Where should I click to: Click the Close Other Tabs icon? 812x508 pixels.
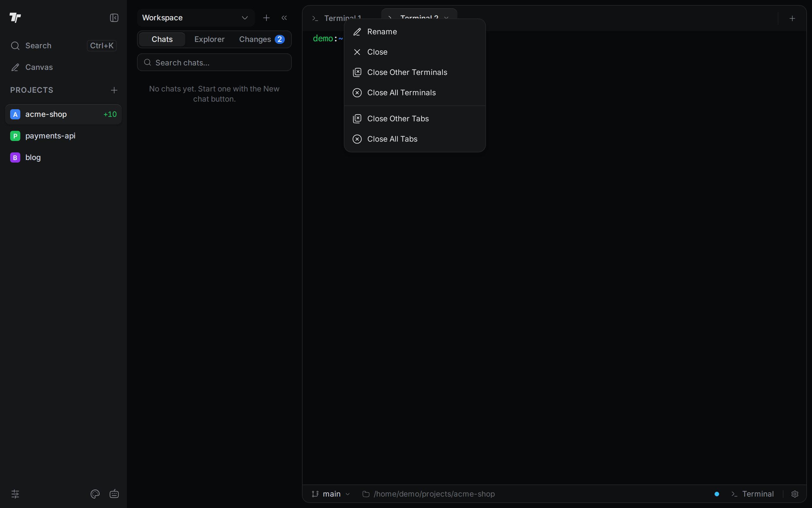tap(357, 119)
